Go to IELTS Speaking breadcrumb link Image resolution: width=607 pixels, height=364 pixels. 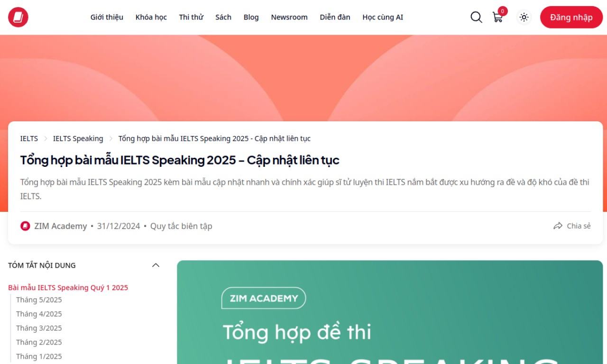click(x=78, y=138)
